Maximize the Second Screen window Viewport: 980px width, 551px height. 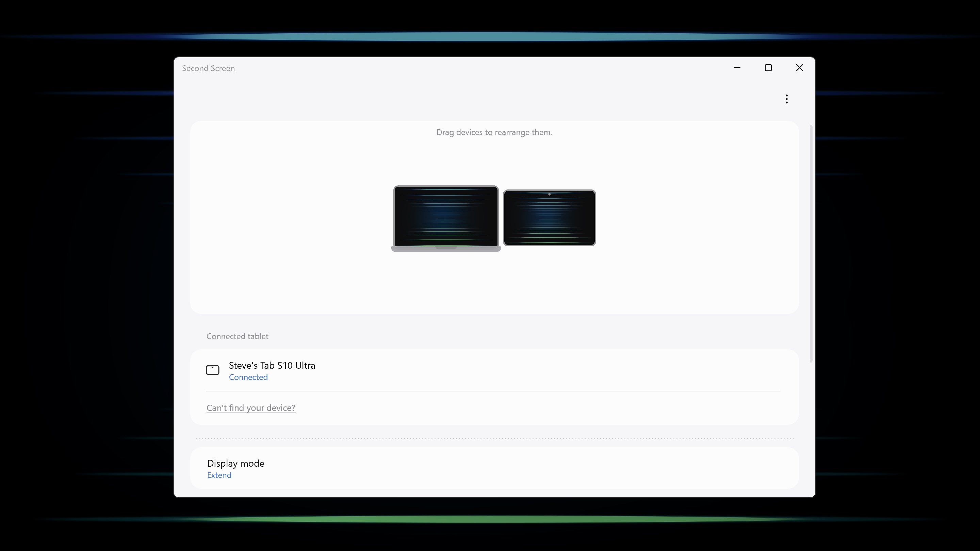coord(768,68)
